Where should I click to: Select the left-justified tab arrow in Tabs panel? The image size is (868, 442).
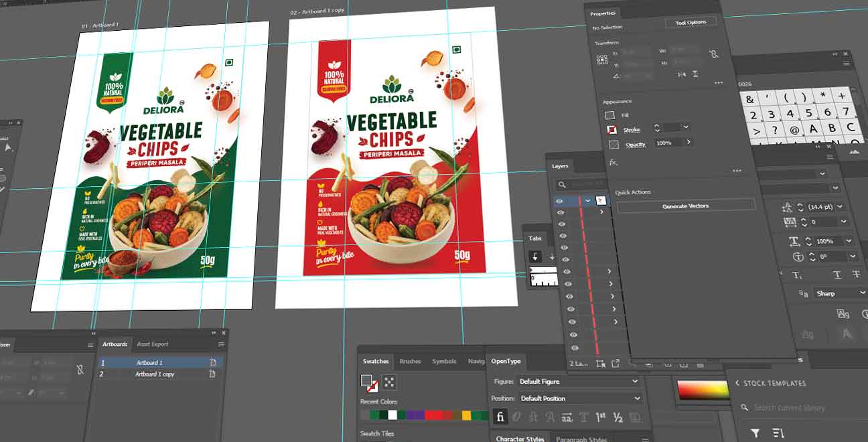(x=535, y=256)
